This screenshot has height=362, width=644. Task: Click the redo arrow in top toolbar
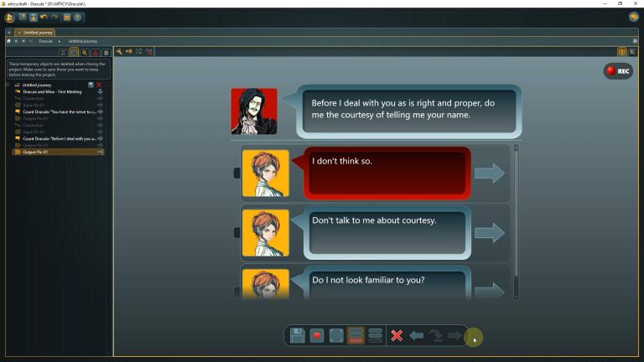pos(55,18)
